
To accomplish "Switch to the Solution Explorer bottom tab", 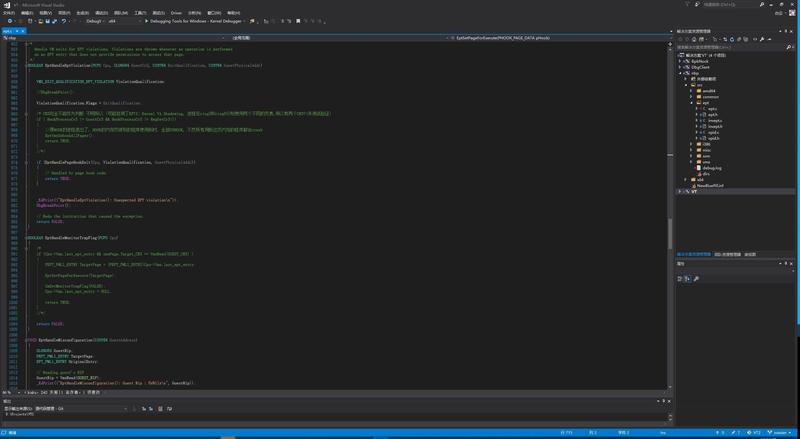I will 694,254.
